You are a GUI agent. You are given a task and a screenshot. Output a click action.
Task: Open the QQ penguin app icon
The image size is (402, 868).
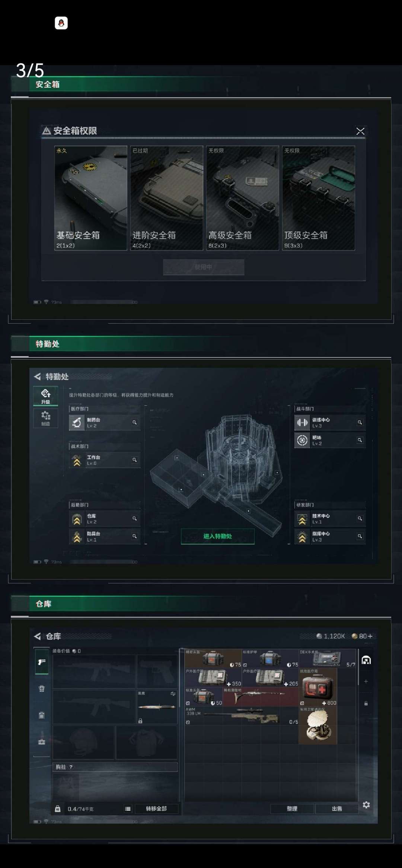coord(61,23)
